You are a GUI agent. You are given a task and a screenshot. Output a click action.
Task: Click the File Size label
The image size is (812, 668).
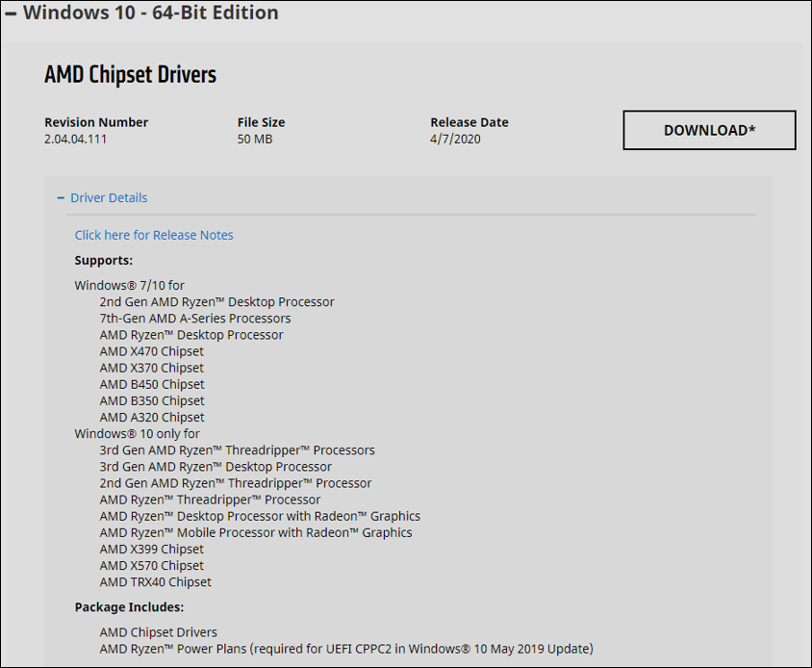point(261,122)
